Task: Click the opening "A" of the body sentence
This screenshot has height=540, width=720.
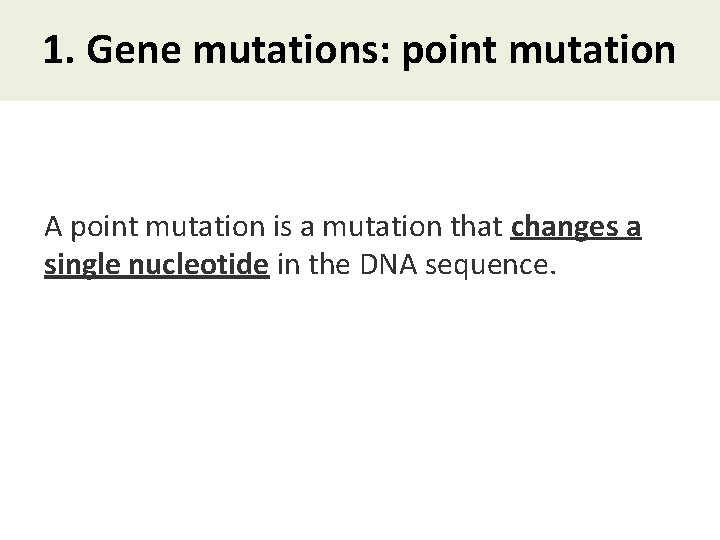Action: click(x=53, y=230)
